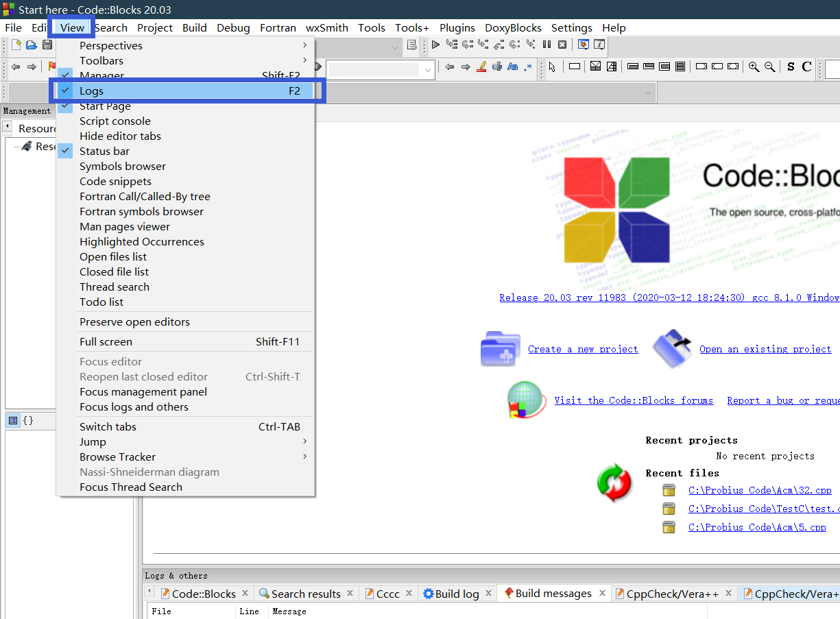Click the jump back arrow icon

click(16, 66)
